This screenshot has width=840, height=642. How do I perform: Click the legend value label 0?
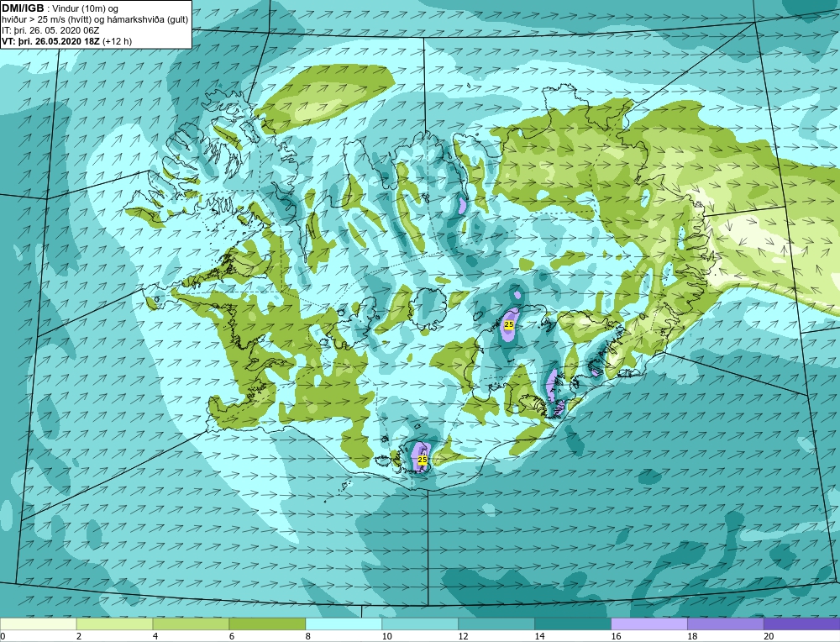(3, 636)
